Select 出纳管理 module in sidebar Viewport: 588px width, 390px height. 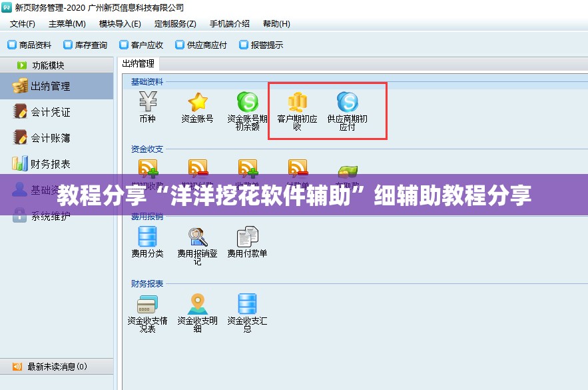57,86
